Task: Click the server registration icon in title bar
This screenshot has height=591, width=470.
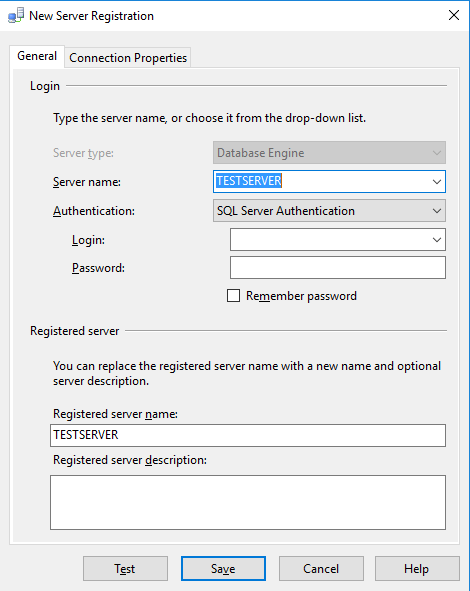Action: (16, 16)
